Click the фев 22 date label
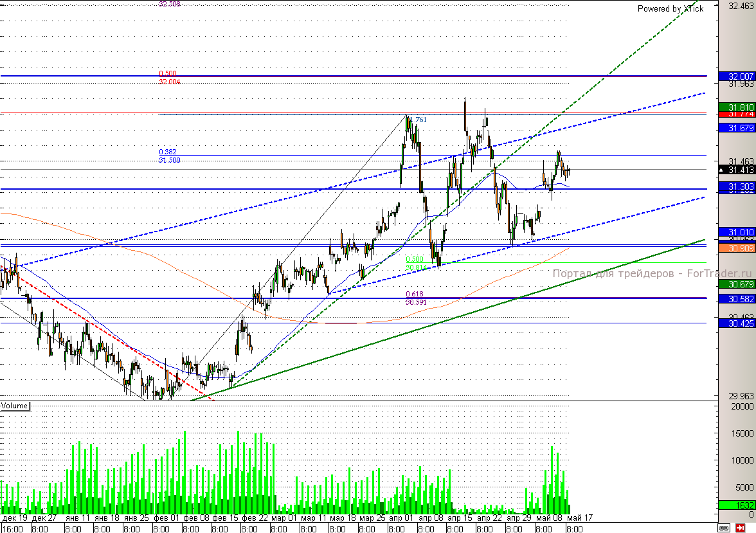756x533 pixels. [x=255, y=518]
